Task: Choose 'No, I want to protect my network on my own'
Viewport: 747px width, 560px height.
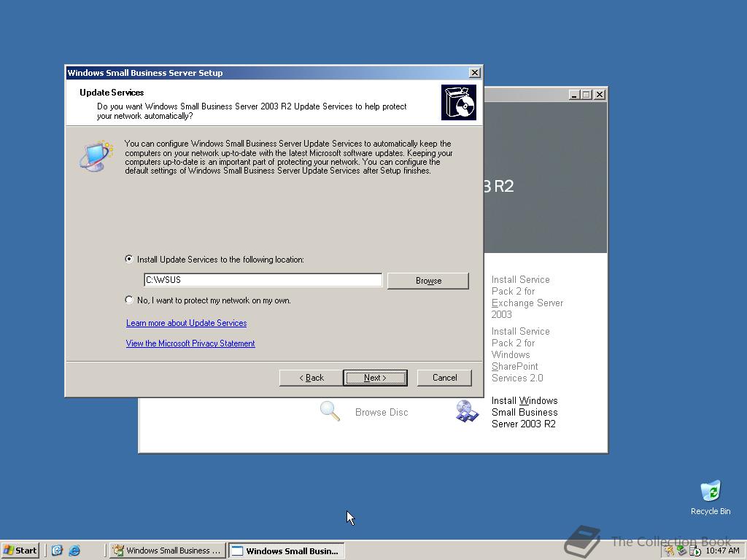Action: pyautogui.click(x=128, y=300)
